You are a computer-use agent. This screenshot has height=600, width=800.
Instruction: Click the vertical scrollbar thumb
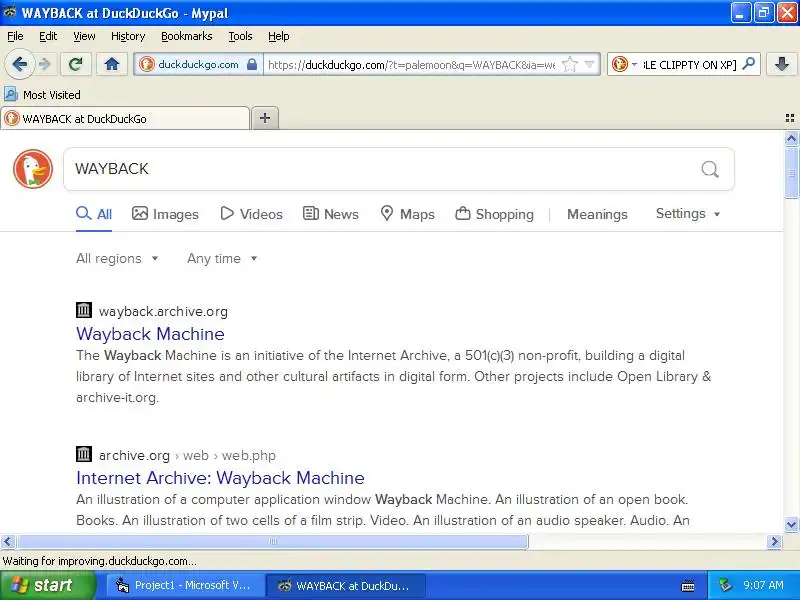tap(791, 172)
